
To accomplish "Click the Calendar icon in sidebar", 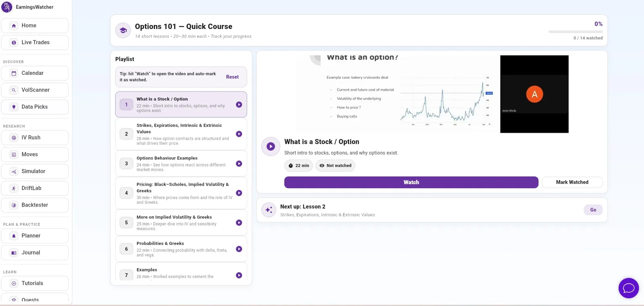I will 14,73.
